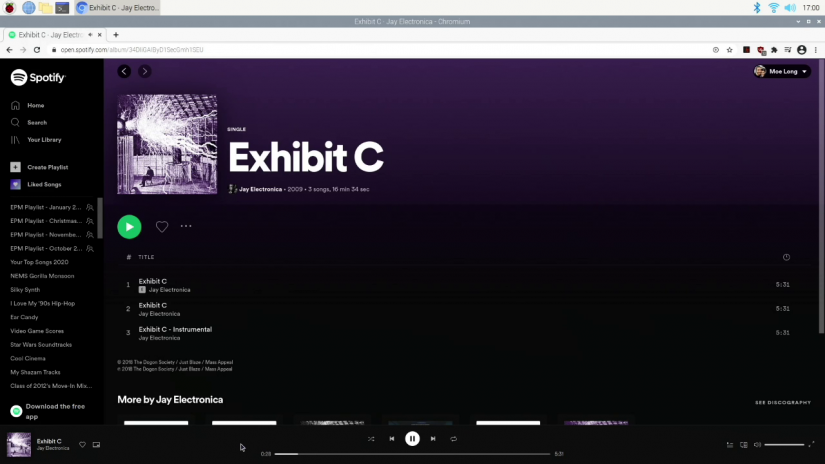Click the Bluetooth tray icon
This screenshot has width=825, height=464.
click(x=757, y=8)
